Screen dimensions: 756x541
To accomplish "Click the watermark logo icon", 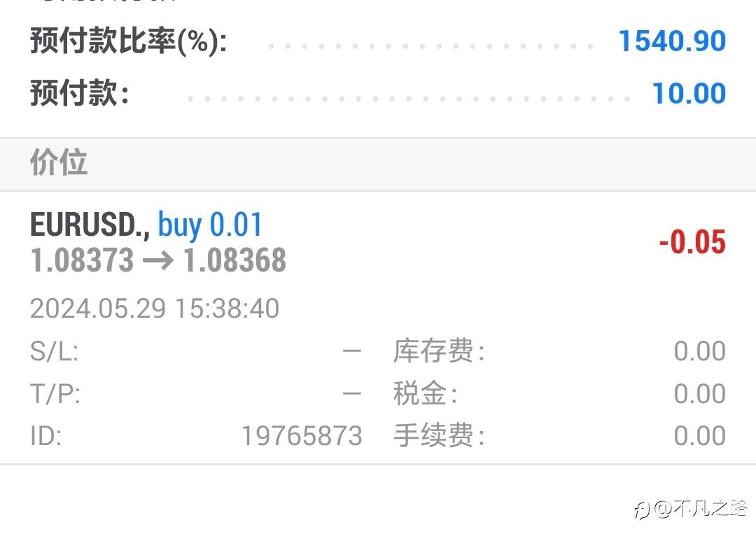I will point(642,510).
